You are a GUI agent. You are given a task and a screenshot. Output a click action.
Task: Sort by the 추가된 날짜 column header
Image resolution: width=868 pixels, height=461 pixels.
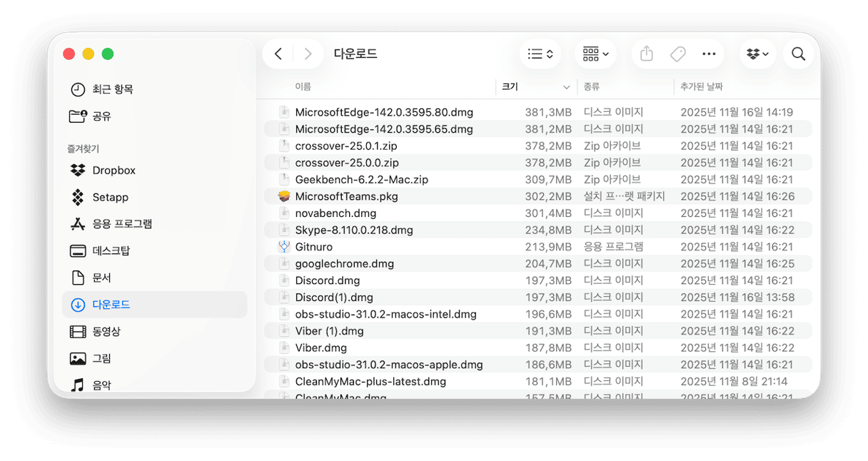(701, 87)
